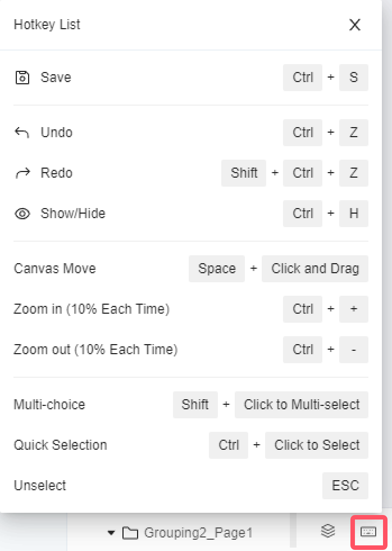This screenshot has height=551, width=392.
Task: Click the Z badge in the Undo row
Action: point(353,132)
